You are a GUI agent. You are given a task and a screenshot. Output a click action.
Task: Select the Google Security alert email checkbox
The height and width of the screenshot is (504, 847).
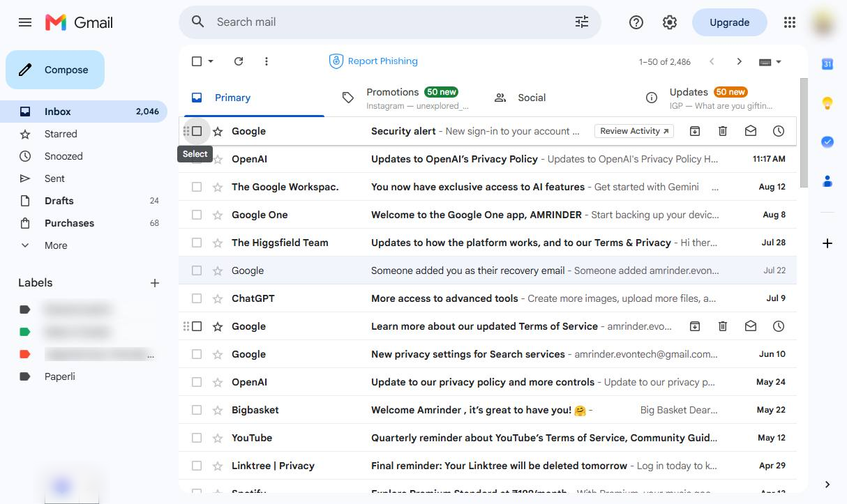tap(197, 131)
